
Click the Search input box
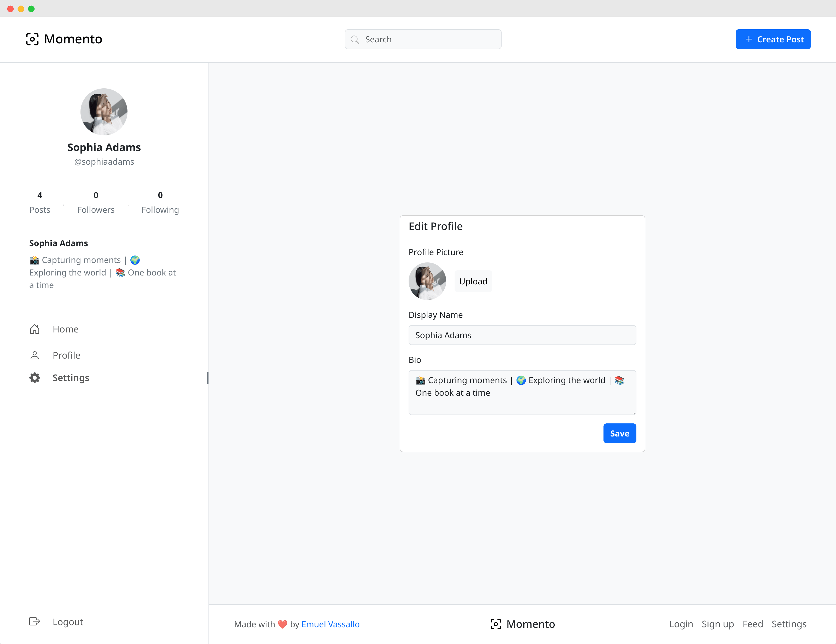tap(429, 39)
